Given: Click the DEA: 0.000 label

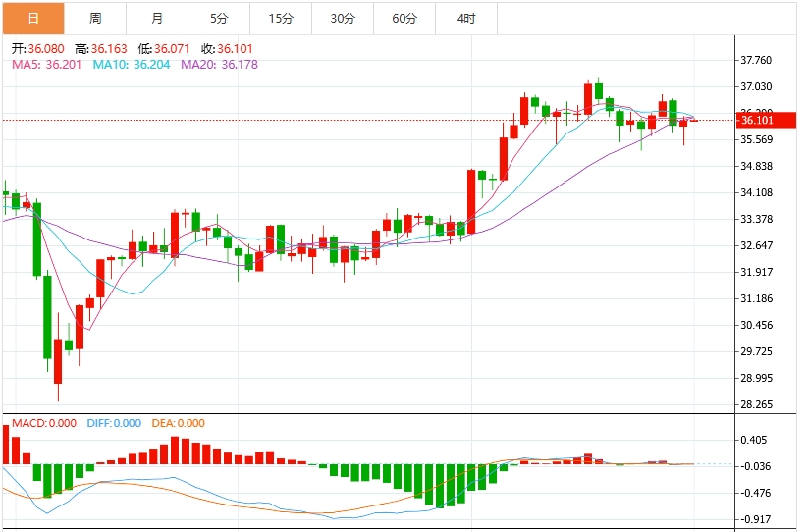Looking at the screenshot, I should 178,423.
